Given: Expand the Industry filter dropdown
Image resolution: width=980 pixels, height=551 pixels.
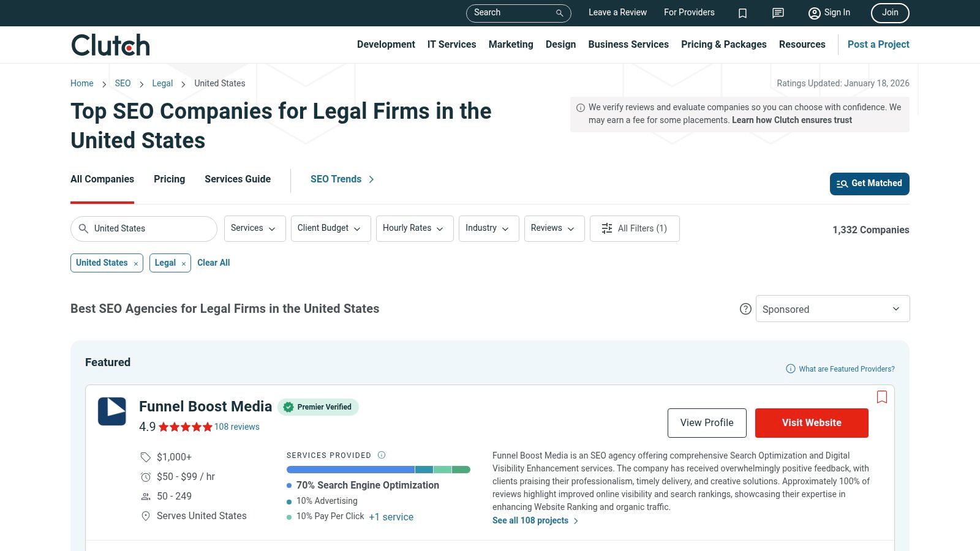Looking at the screenshot, I should point(488,228).
